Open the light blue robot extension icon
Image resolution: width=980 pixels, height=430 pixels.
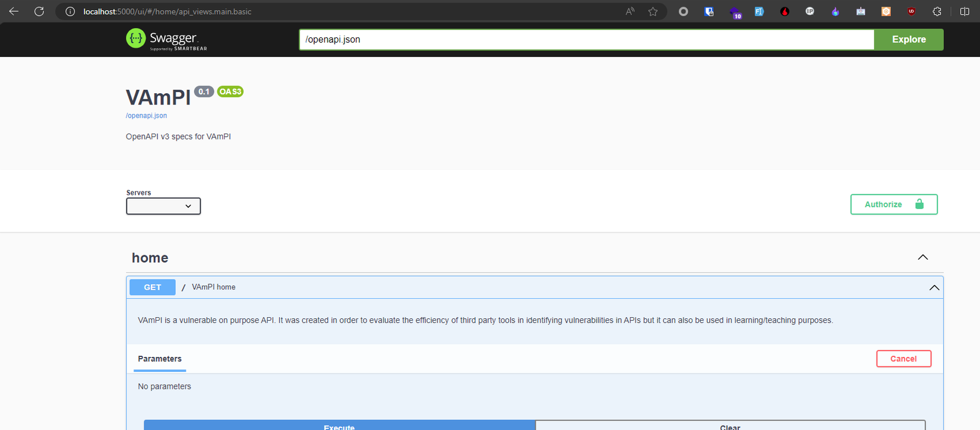pyautogui.click(x=861, y=11)
